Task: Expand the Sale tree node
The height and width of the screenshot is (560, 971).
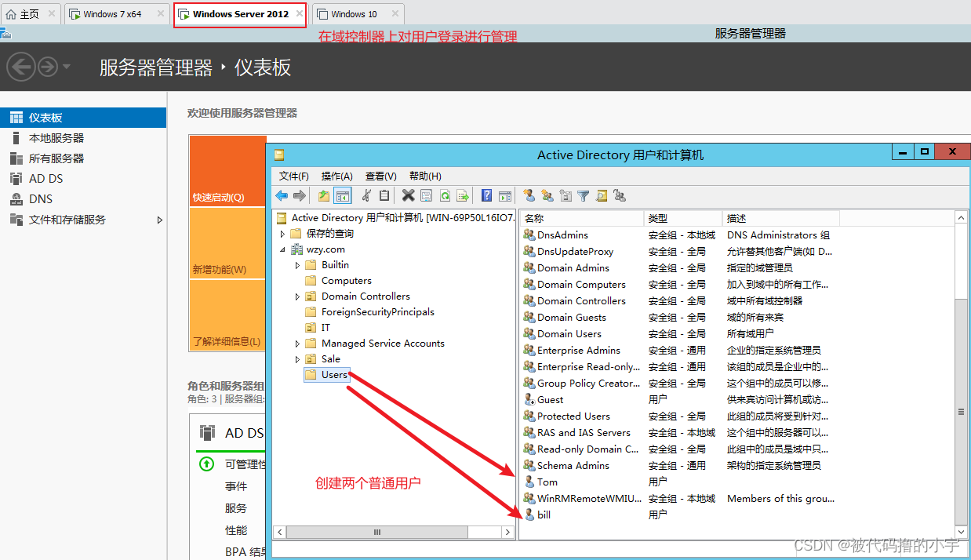Action: click(x=298, y=359)
